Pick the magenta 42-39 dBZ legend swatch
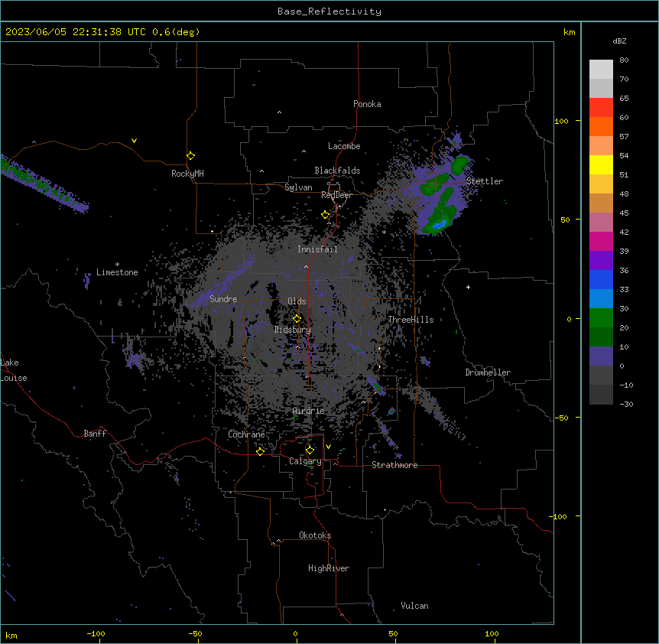 click(x=601, y=241)
